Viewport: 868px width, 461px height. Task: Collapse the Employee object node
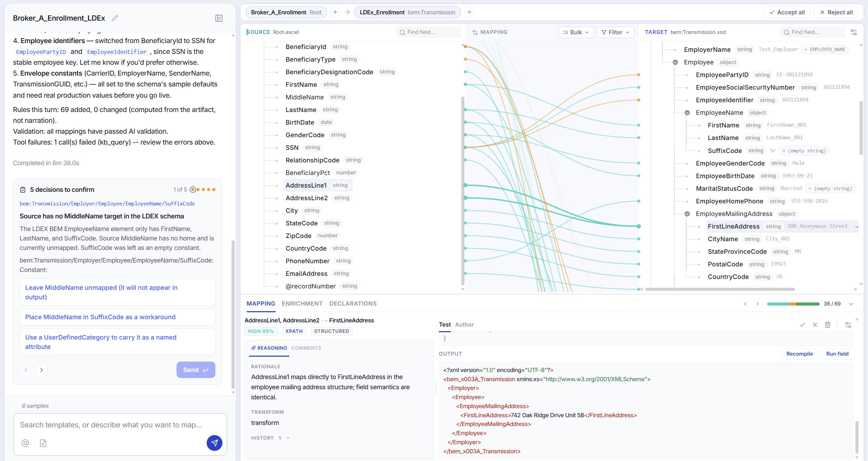[675, 62]
